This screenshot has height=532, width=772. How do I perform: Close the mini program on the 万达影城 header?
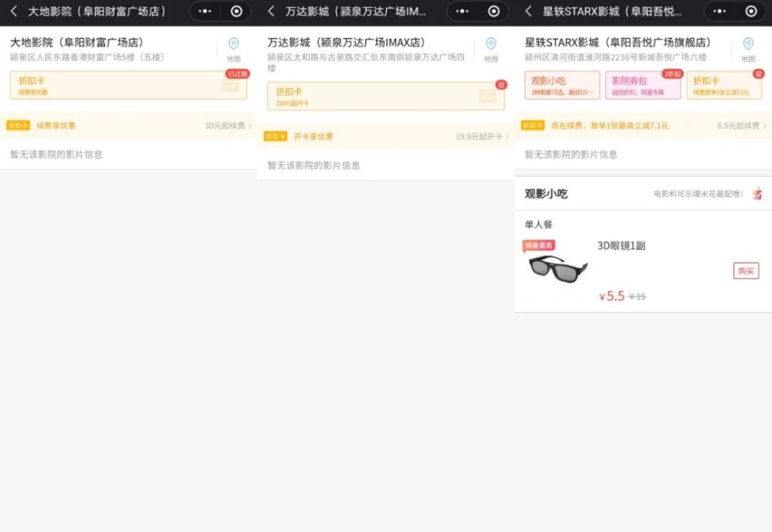click(494, 12)
